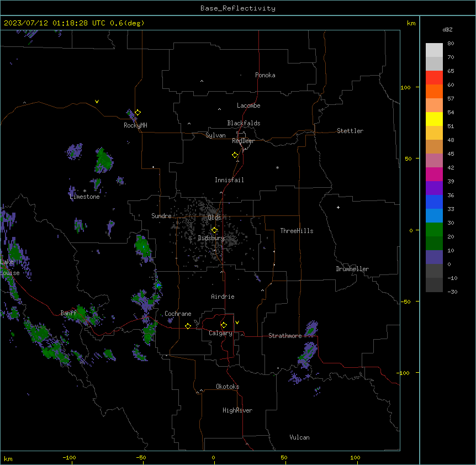
Task: Click the Sundre label
Action: (x=161, y=216)
